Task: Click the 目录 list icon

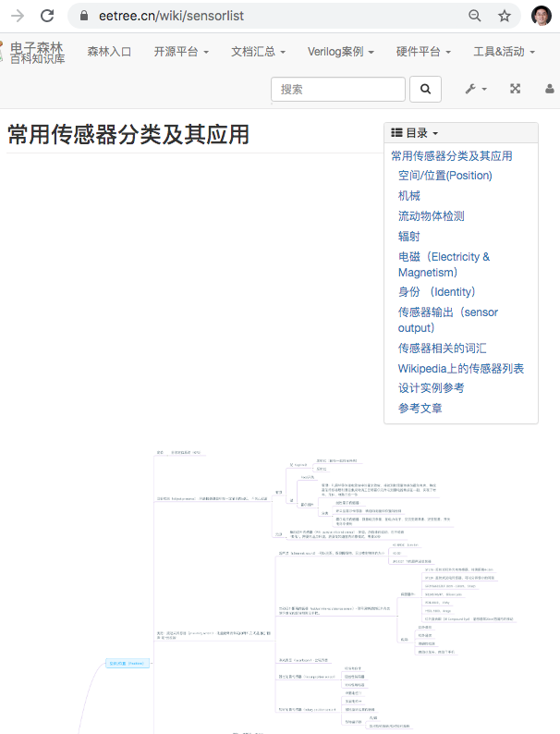Action: point(396,133)
